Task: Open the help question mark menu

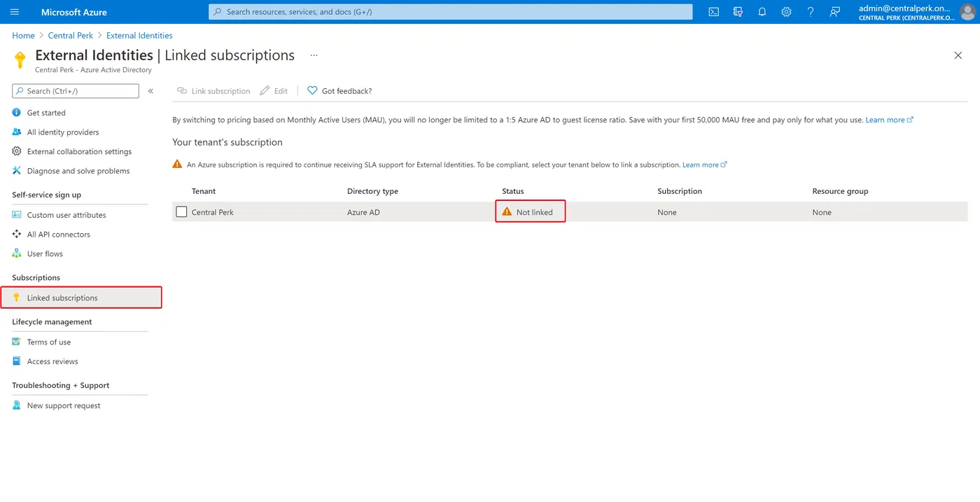Action: tap(811, 12)
